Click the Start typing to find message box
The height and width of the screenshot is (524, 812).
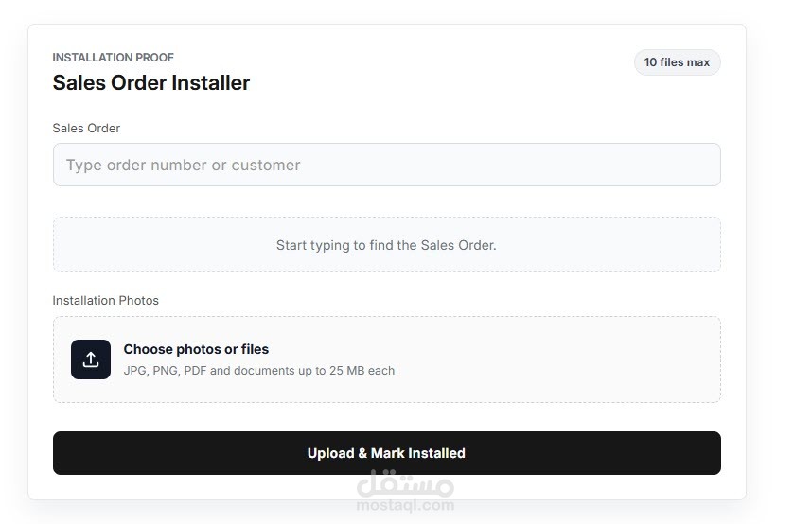pos(387,245)
